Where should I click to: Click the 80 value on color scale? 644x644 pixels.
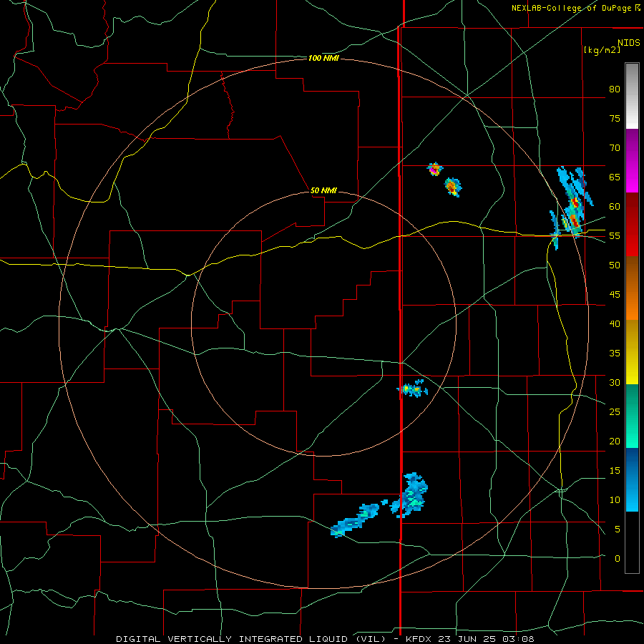[x=615, y=89]
